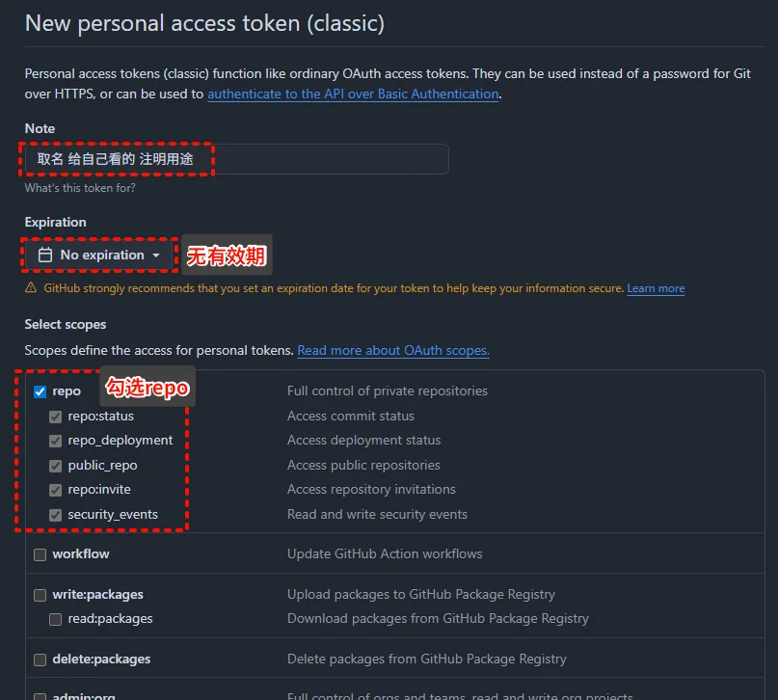The image size is (778, 700).
Task: Toggle the public_repo checkbox
Action: click(x=56, y=466)
